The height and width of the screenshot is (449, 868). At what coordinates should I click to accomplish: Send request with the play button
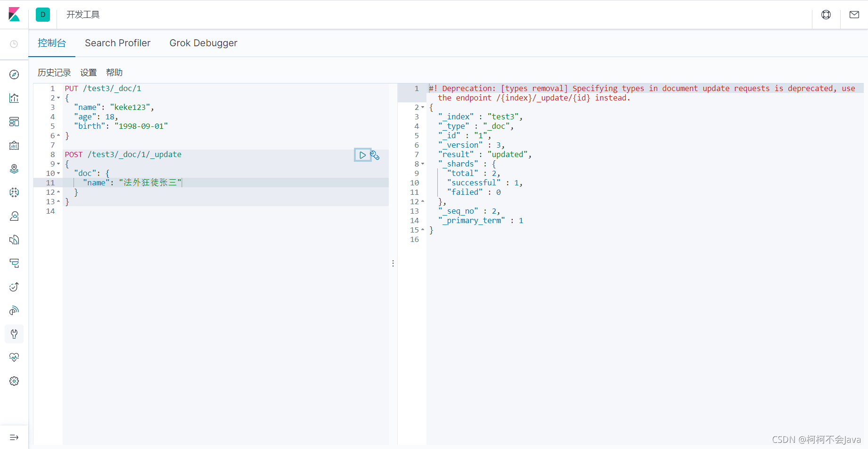362,155
